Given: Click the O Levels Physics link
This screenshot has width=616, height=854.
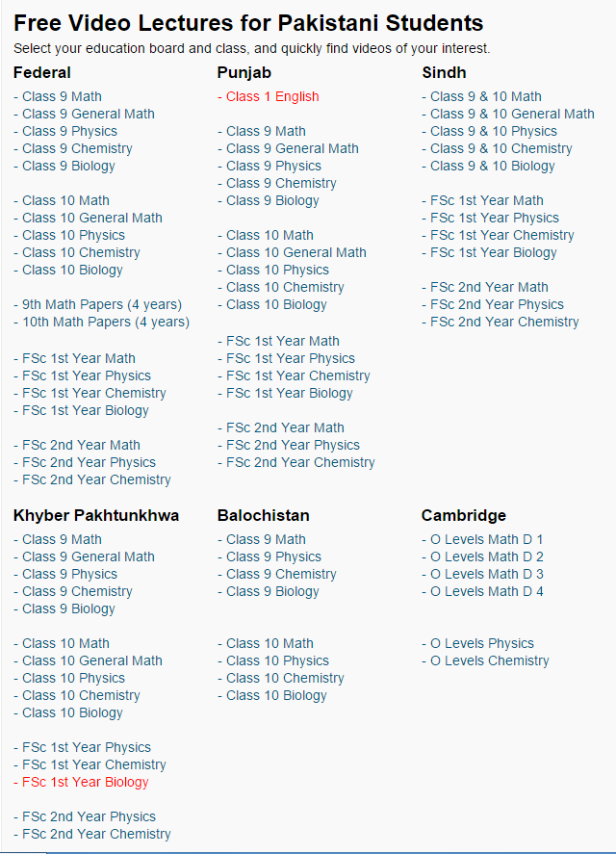Looking at the screenshot, I should [x=481, y=643].
